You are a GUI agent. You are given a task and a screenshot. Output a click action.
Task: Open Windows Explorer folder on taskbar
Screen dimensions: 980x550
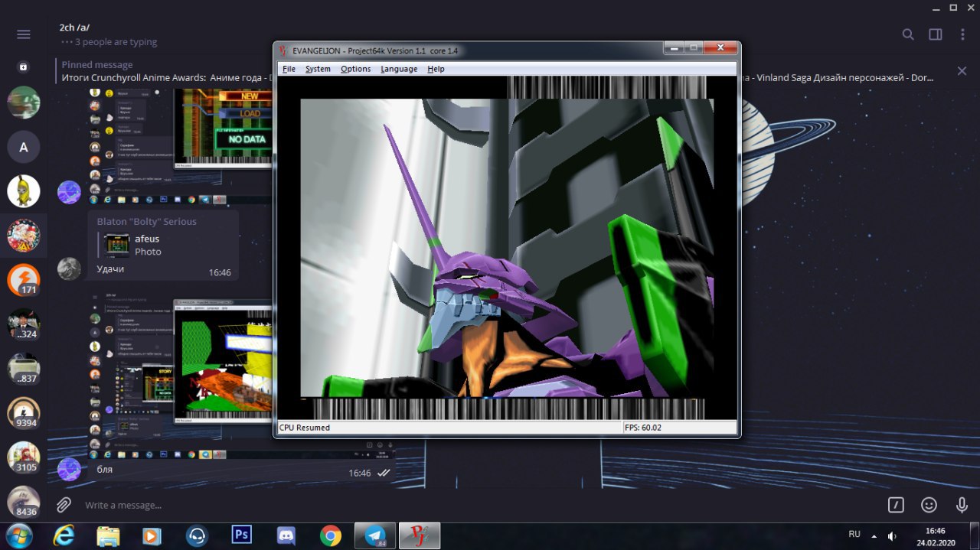[108, 535]
